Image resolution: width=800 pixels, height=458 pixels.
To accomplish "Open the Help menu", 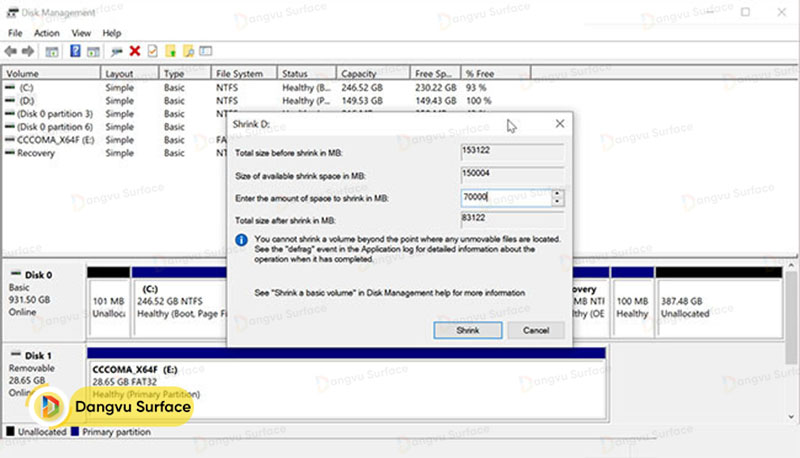I will tap(111, 33).
